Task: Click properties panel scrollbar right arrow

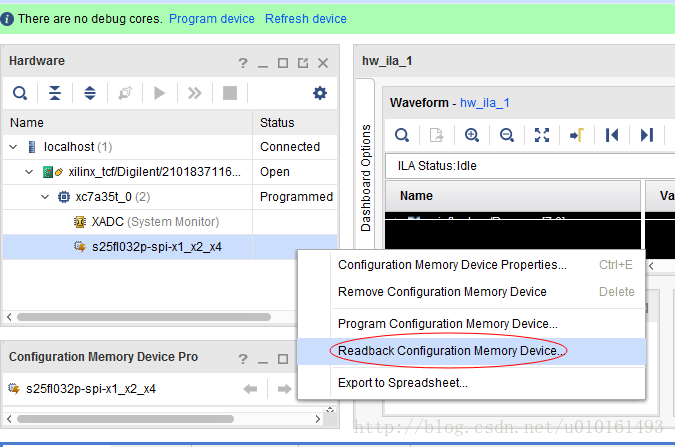Action: [318, 419]
